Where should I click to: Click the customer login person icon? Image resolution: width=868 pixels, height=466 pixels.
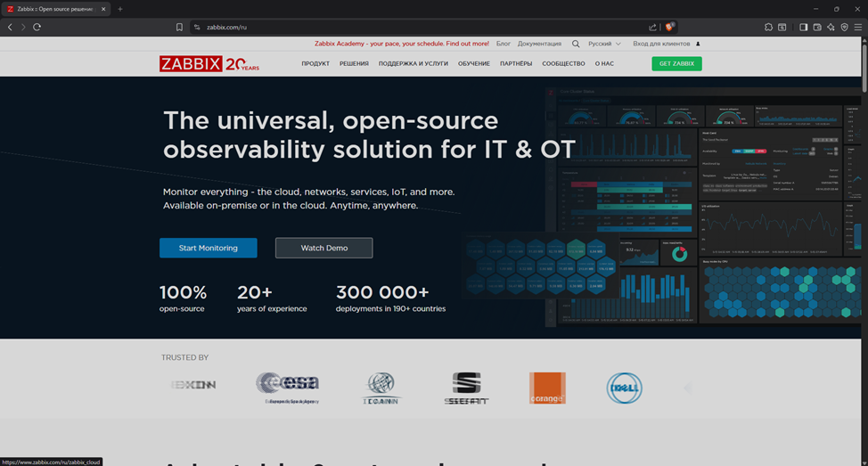coord(698,44)
